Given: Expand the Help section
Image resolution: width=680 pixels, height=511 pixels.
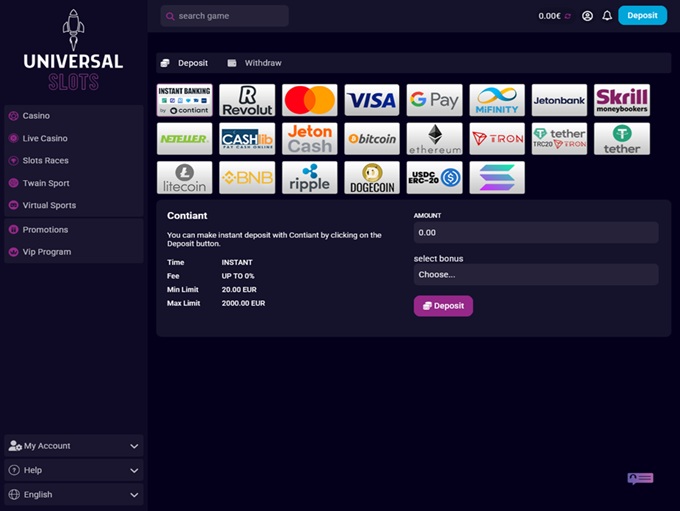Looking at the screenshot, I should point(73,470).
